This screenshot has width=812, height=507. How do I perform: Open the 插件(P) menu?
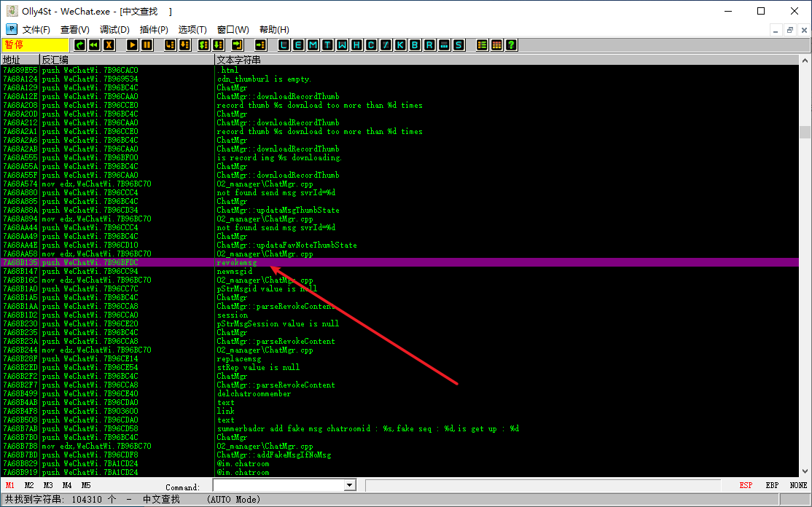(154, 29)
